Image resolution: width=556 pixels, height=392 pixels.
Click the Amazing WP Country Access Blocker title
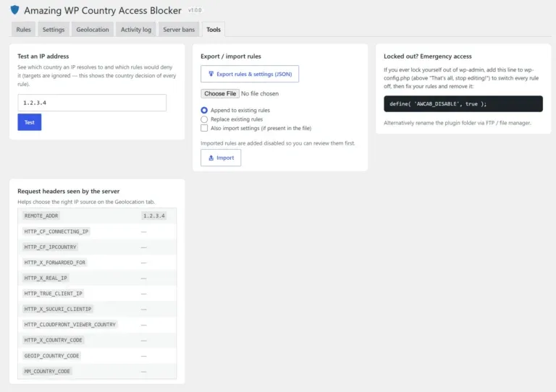[103, 11]
